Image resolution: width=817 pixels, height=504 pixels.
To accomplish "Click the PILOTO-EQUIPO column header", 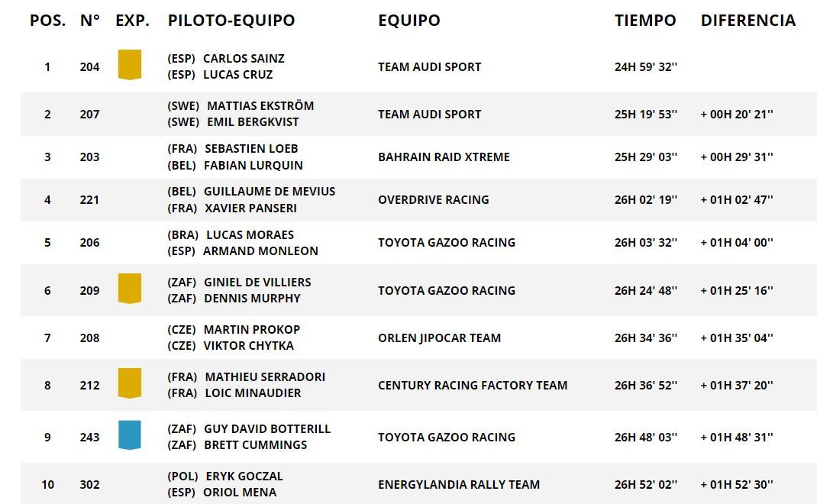I will point(231,21).
